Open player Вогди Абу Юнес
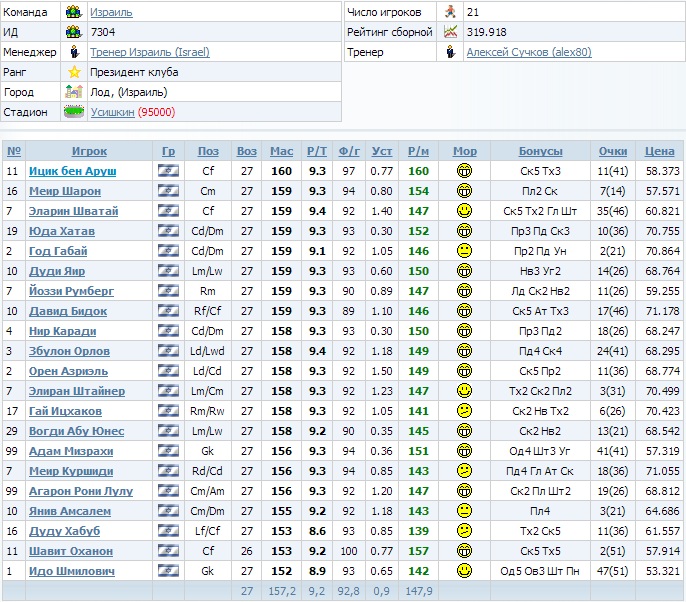The height and width of the screenshot is (602, 686). coord(77,431)
